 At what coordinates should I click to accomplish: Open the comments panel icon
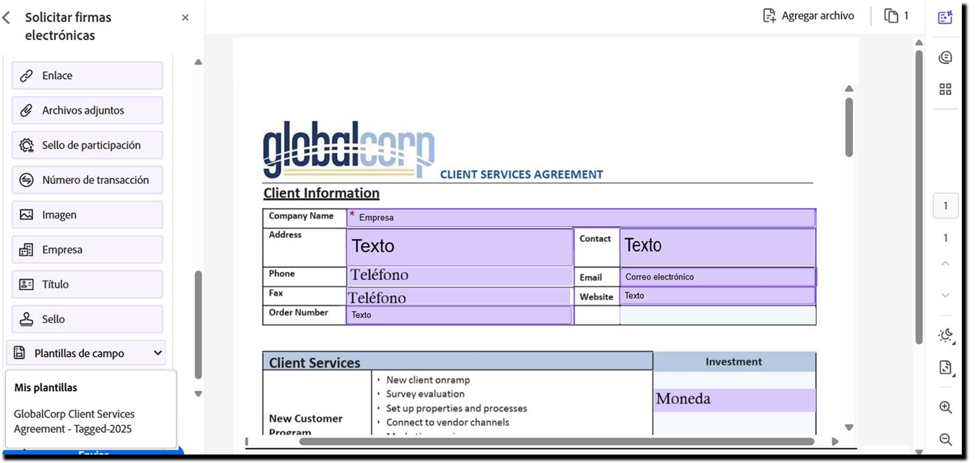point(945,58)
